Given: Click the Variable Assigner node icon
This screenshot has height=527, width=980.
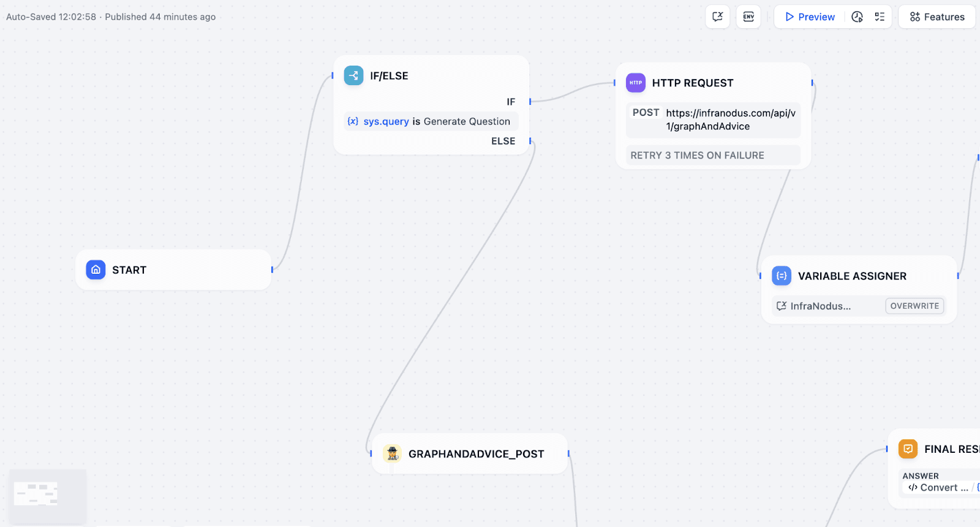Looking at the screenshot, I should coord(782,276).
